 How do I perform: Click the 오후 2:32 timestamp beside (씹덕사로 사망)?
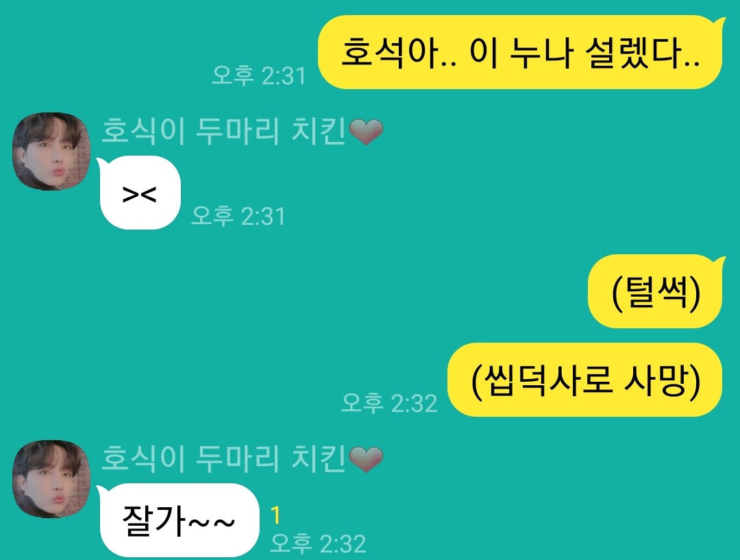pyautogui.click(x=389, y=403)
